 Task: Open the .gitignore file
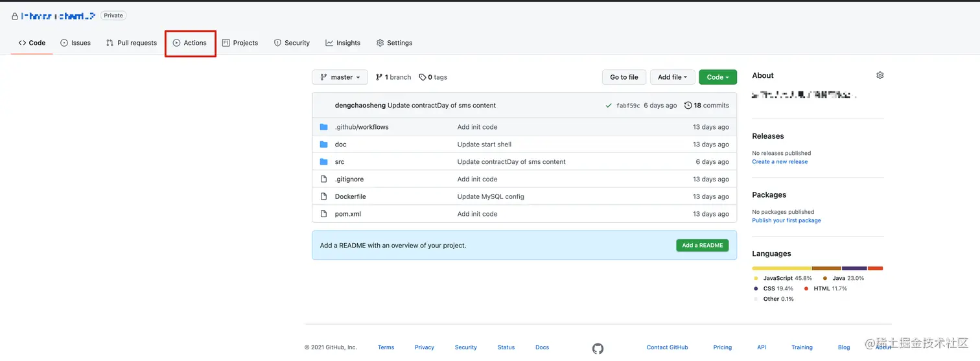click(349, 179)
